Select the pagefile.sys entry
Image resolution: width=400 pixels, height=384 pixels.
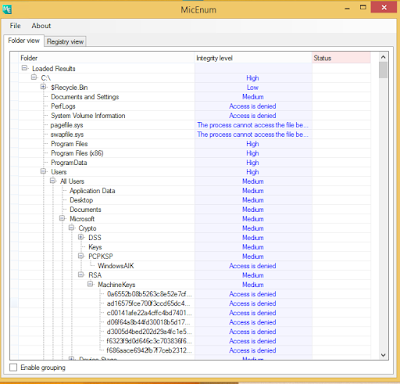[x=67, y=125]
